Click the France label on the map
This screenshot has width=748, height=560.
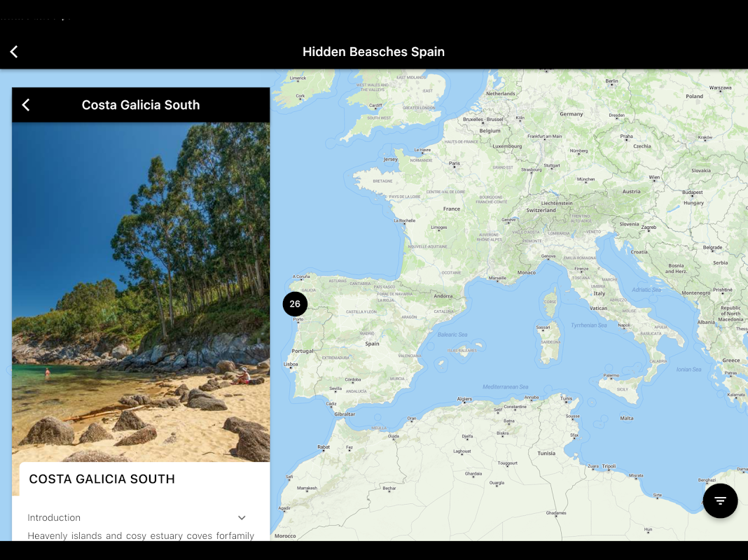click(x=451, y=209)
